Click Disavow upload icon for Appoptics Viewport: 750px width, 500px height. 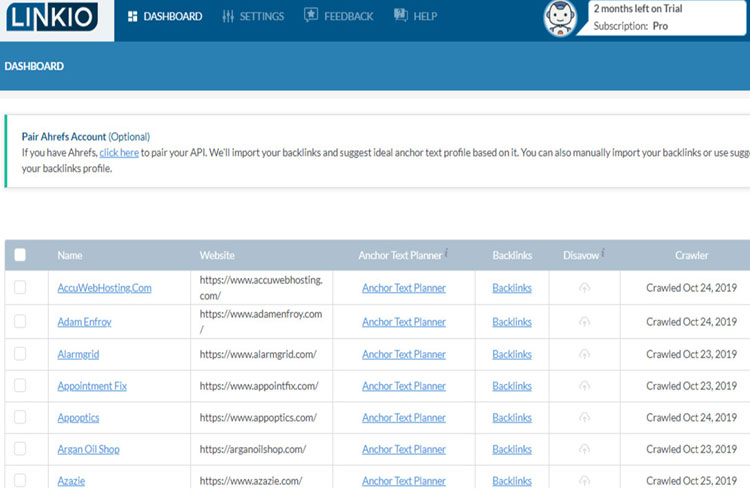[x=585, y=417]
